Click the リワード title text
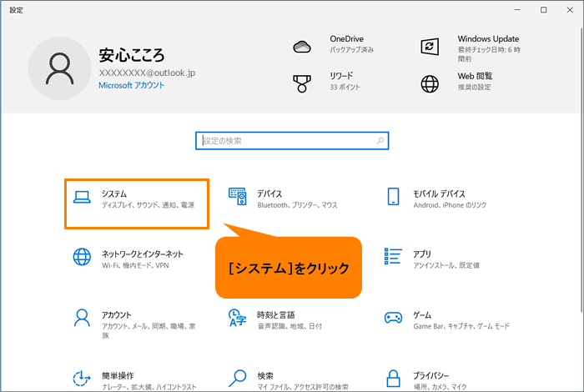 (341, 76)
